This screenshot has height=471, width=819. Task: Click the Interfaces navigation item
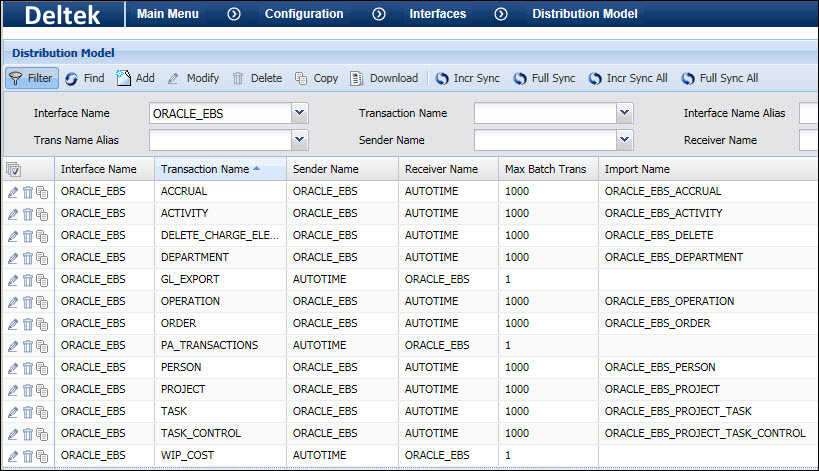[x=437, y=14]
